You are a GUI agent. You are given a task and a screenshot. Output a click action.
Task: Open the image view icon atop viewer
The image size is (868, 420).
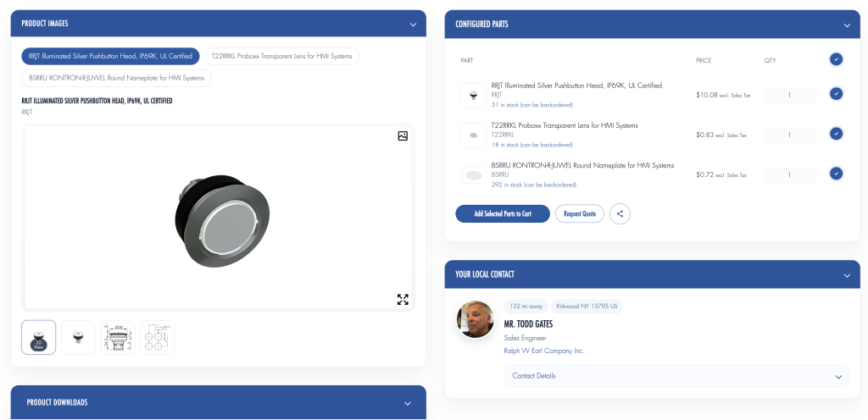[403, 136]
